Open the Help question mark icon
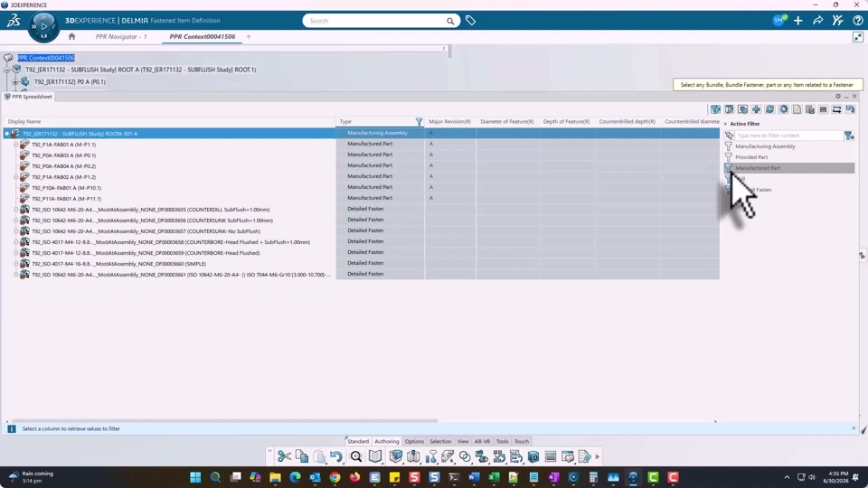The width and height of the screenshot is (868, 488). [857, 21]
